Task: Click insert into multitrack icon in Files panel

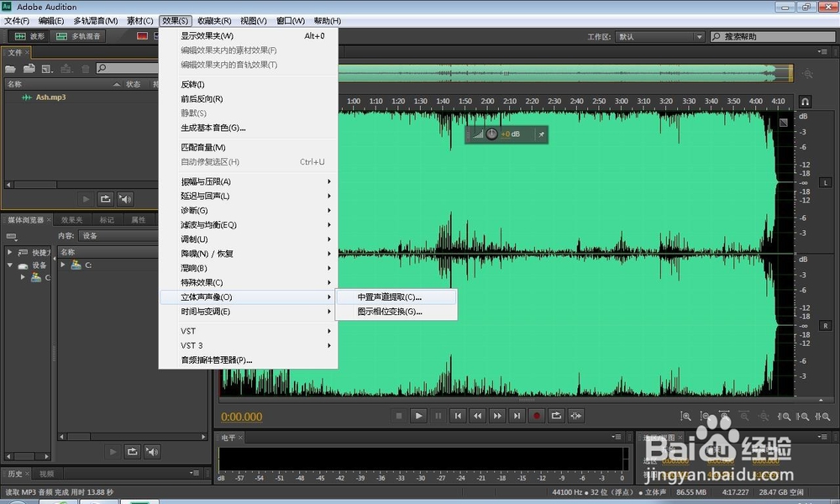Action: 66,69
